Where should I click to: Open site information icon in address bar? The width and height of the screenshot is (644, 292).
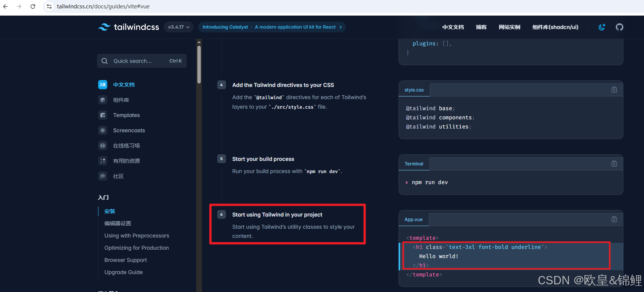coord(49,6)
